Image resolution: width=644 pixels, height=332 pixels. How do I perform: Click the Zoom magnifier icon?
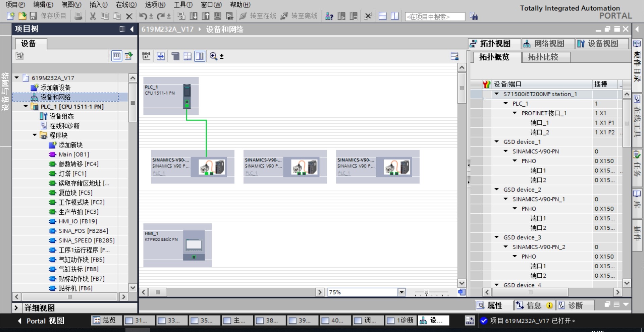coord(213,56)
